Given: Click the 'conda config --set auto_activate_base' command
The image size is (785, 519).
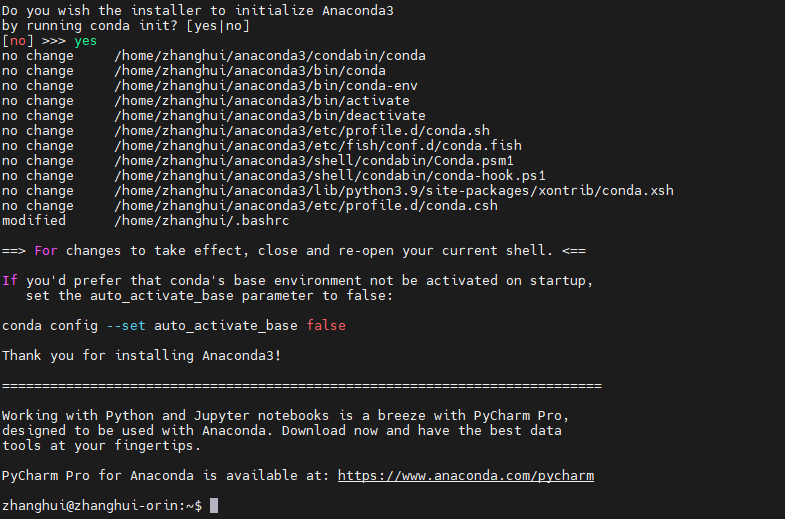Looking at the screenshot, I should coord(150,326).
